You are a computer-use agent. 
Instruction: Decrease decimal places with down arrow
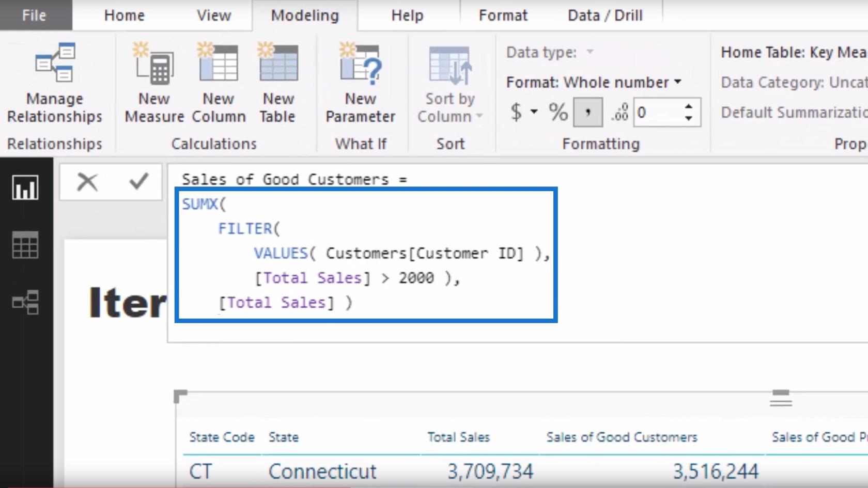(x=688, y=118)
